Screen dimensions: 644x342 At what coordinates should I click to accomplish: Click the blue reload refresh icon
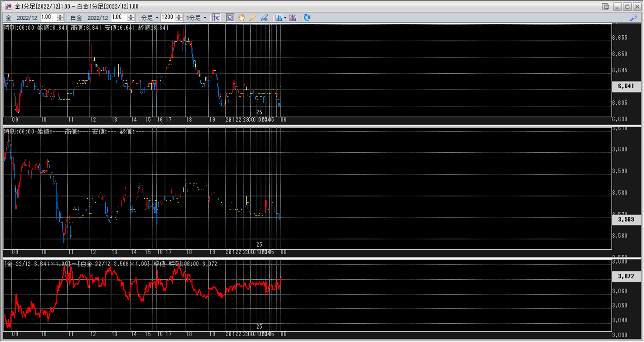307,18
